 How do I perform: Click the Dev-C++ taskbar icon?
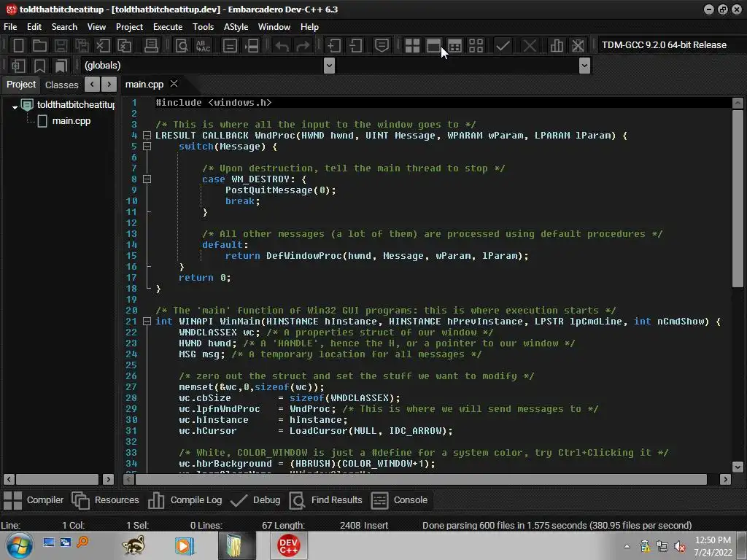[x=289, y=545]
